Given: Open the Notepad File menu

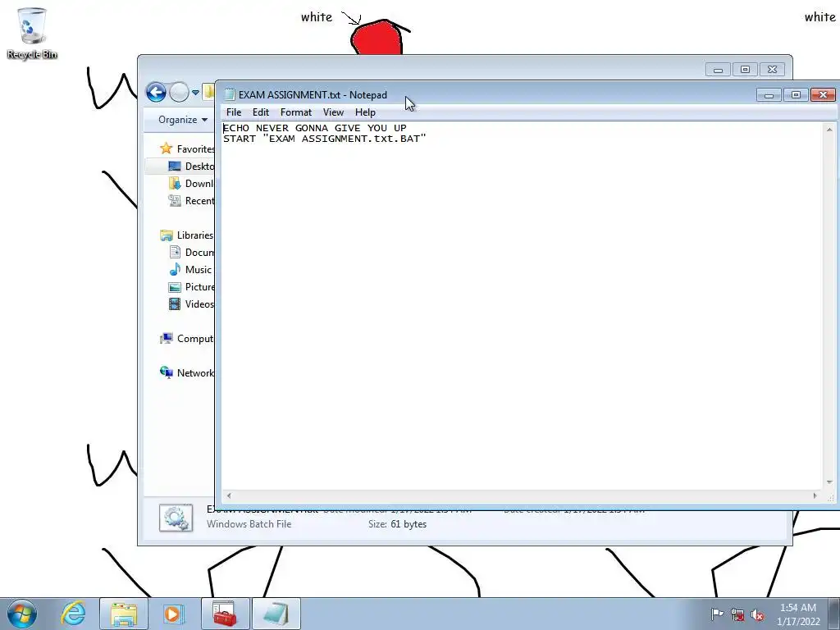Looking at the screenshot, I should (234, 112).
